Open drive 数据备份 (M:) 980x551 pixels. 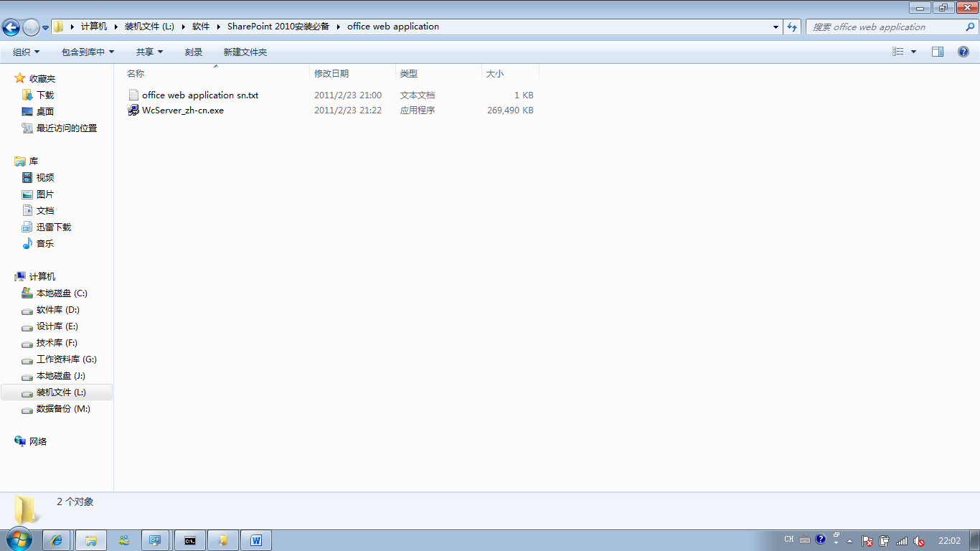tap(63, 408)
